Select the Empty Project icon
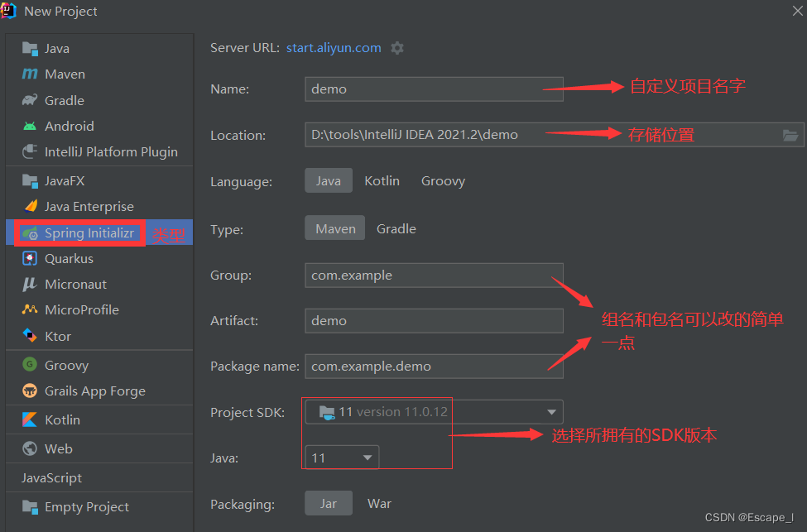Screen dimensions: 807x532 (x=30, y=507)
